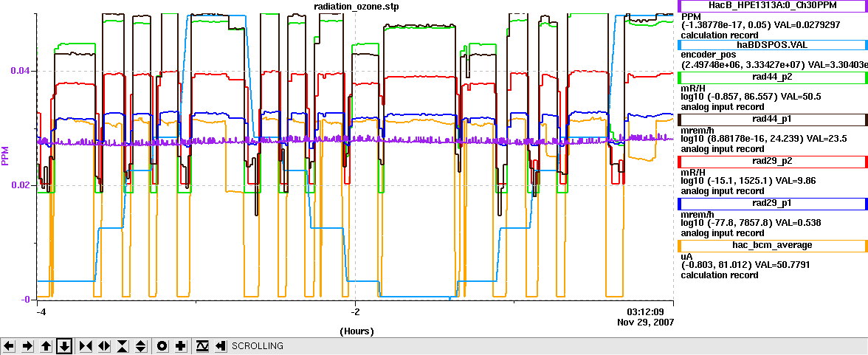Select the hac_bcm_average curve legend
868x355 pixels.
pos(773,245)
